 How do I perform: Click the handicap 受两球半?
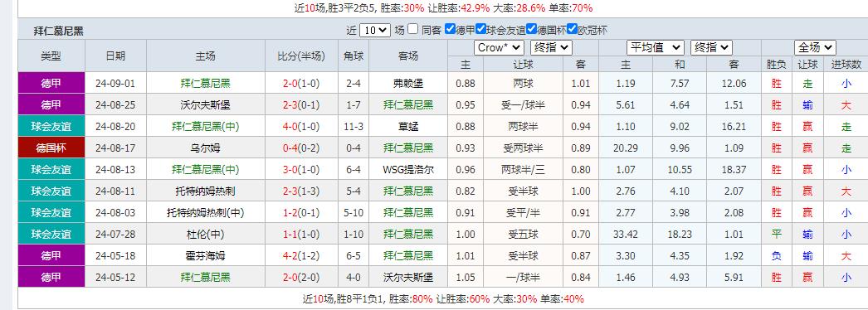(x=523, y=148)
